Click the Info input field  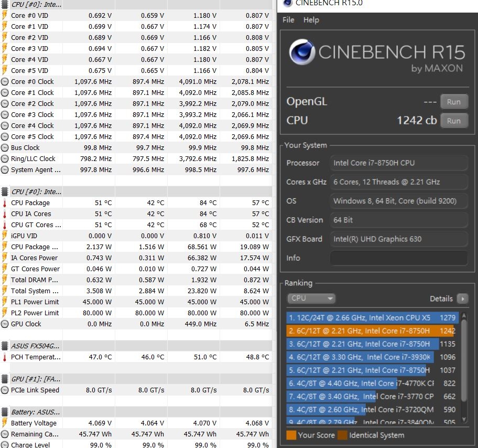pos(399,258)
